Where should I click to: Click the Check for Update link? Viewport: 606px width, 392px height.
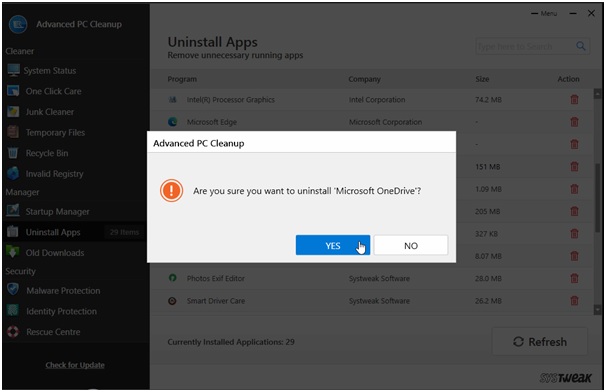click(x=75, y=365)
